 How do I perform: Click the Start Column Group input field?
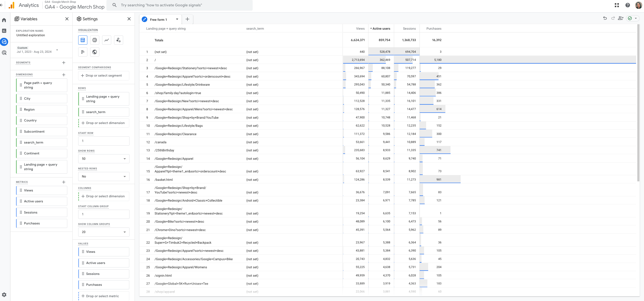[x=104, y=214]
